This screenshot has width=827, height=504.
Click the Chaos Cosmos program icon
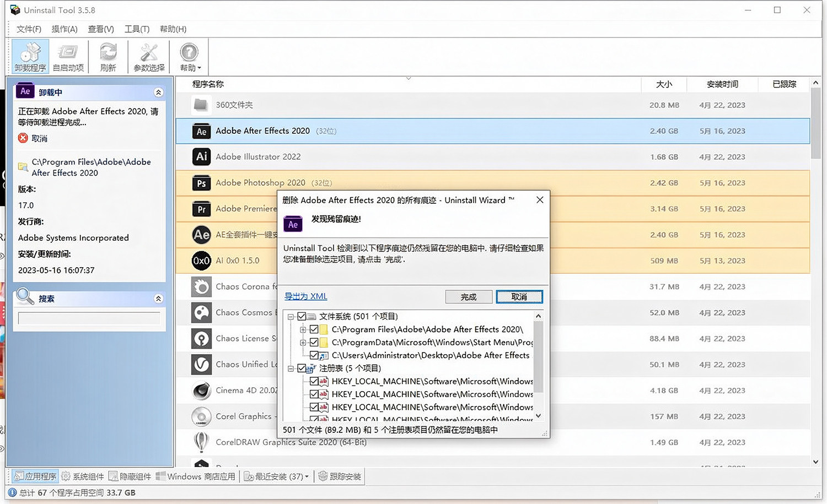click(x=202, y=312)
